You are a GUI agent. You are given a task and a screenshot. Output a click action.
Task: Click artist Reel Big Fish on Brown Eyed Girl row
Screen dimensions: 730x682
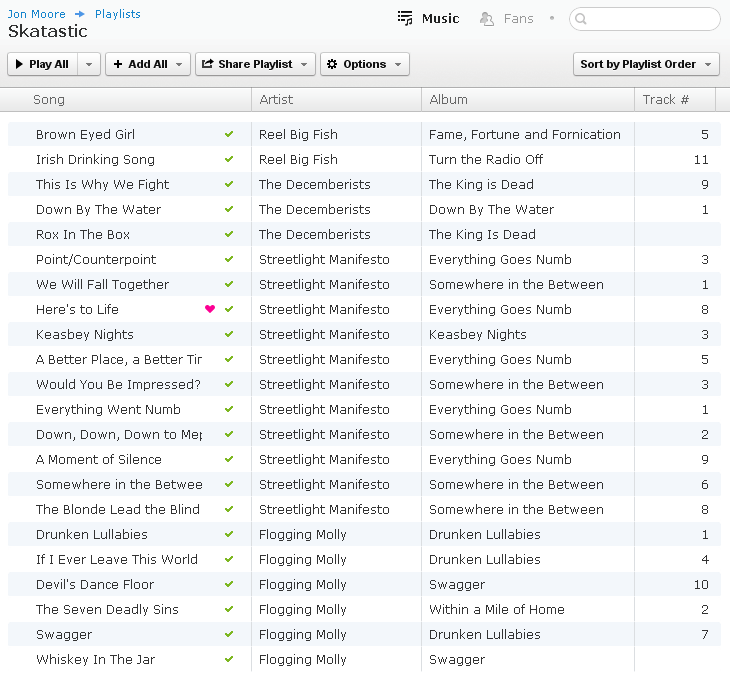point(298,135)
